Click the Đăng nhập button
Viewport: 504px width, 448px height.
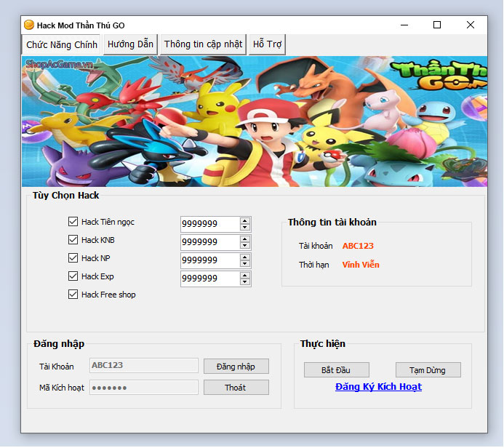(x=236, y=367)
